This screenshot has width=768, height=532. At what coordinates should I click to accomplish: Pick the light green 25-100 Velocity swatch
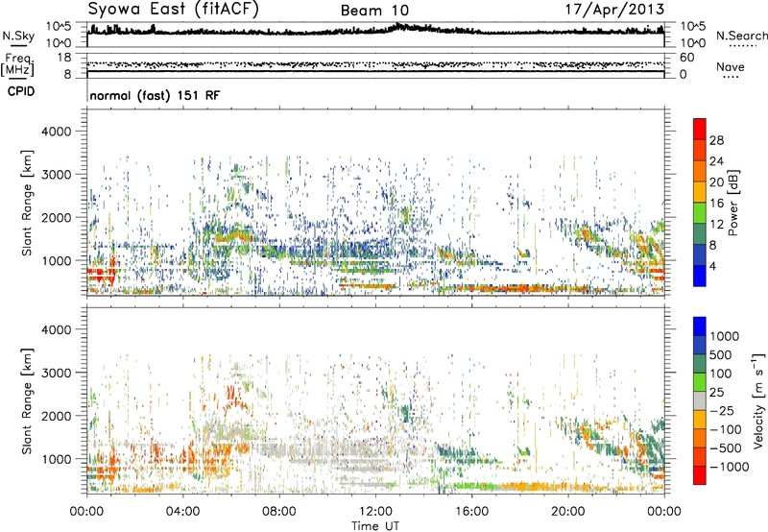pyautogui.click(x=700, y=382)
